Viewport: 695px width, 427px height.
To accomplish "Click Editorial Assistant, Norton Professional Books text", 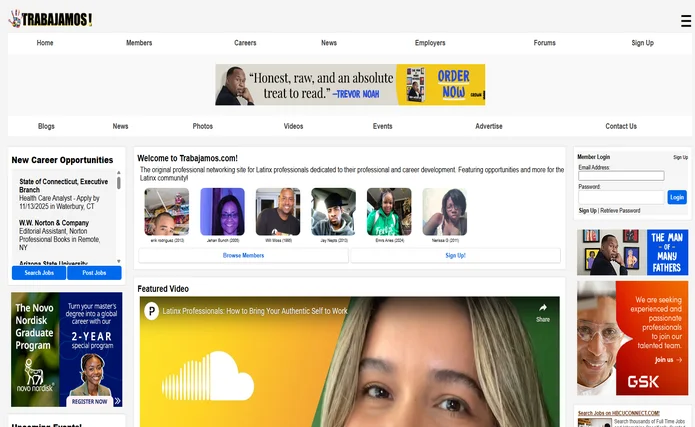I will (x=59, y=239).
